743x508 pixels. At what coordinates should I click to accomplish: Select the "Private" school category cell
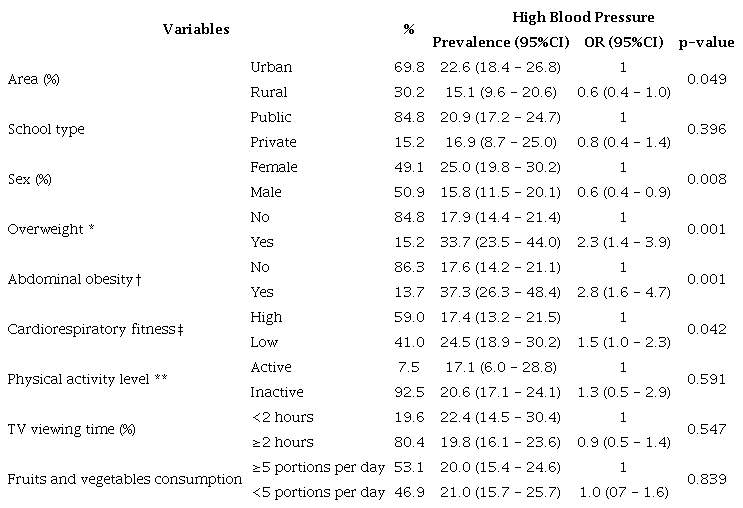[274, 142]
